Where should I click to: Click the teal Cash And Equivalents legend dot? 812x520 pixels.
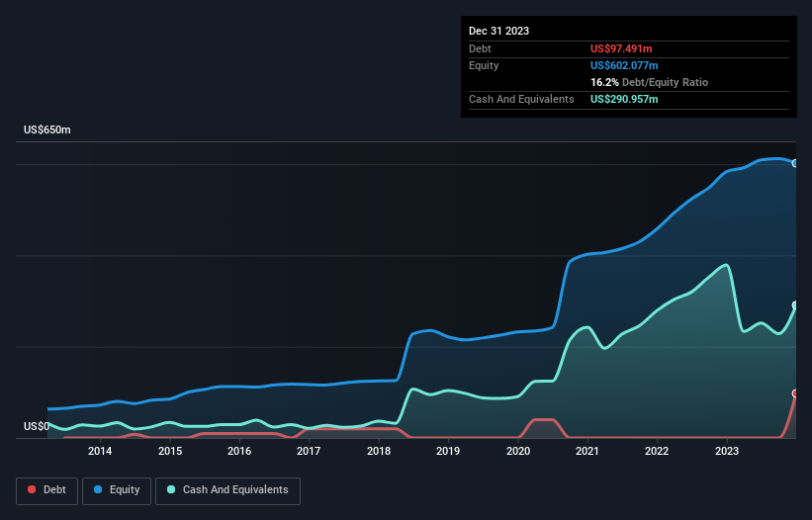point(171,489)
